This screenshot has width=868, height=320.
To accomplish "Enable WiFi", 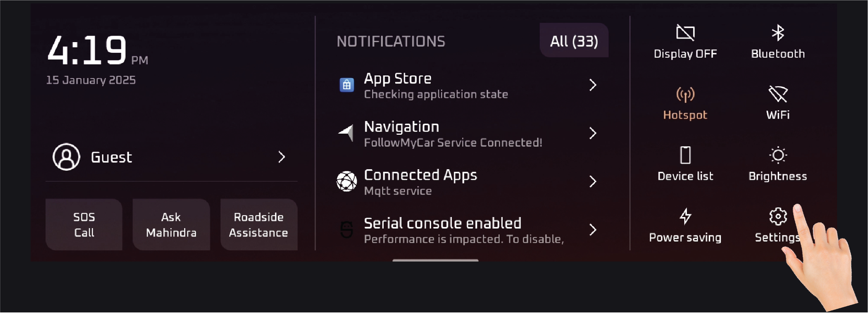I will coord(778,103).
